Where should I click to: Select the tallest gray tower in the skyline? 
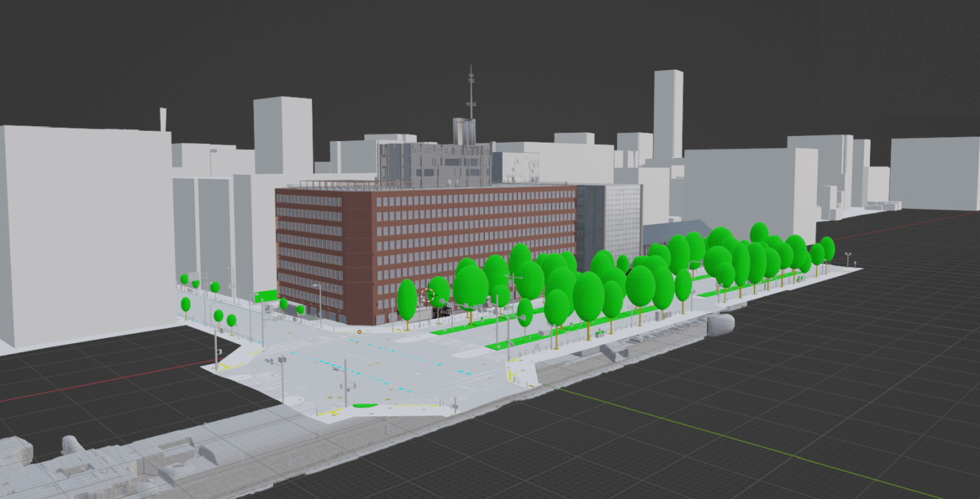(x=669, y=114)
